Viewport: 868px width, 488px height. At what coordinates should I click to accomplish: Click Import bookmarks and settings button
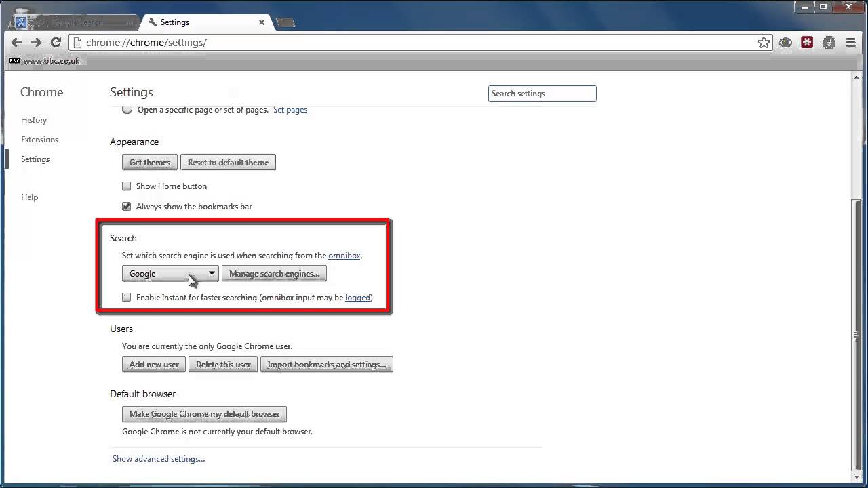[x=327, y=365]
